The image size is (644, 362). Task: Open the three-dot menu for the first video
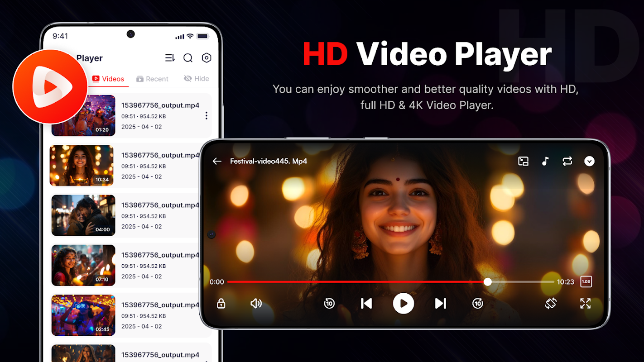[x=206, y=116]
